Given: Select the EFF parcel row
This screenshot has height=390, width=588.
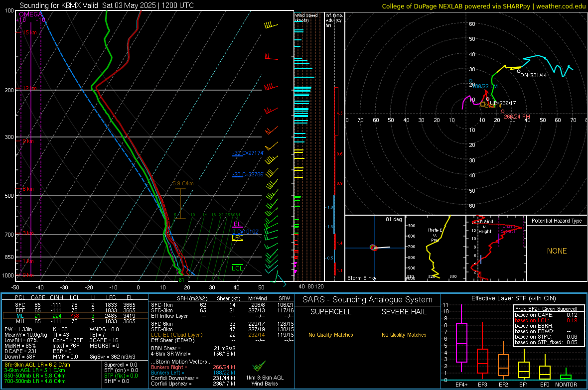Looking at the screenshot, I should click(75, 310).
